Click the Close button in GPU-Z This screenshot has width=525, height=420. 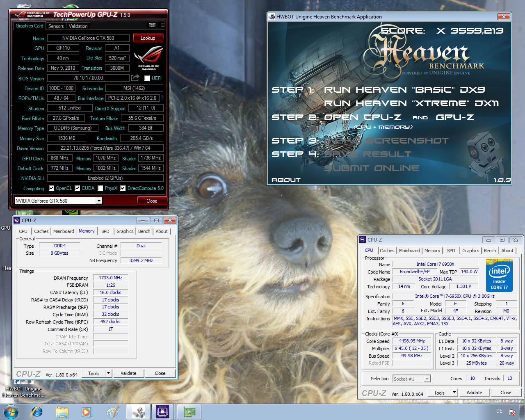point(152,201)
